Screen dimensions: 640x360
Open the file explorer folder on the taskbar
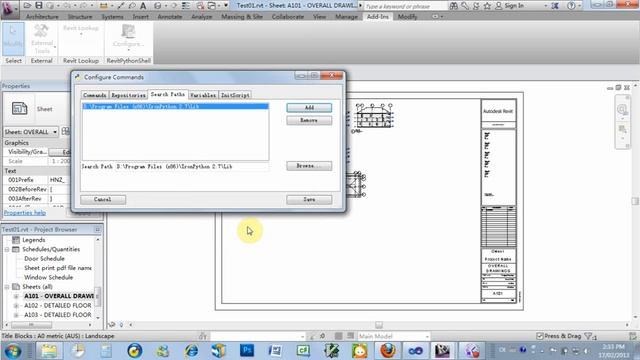point(49,351)
